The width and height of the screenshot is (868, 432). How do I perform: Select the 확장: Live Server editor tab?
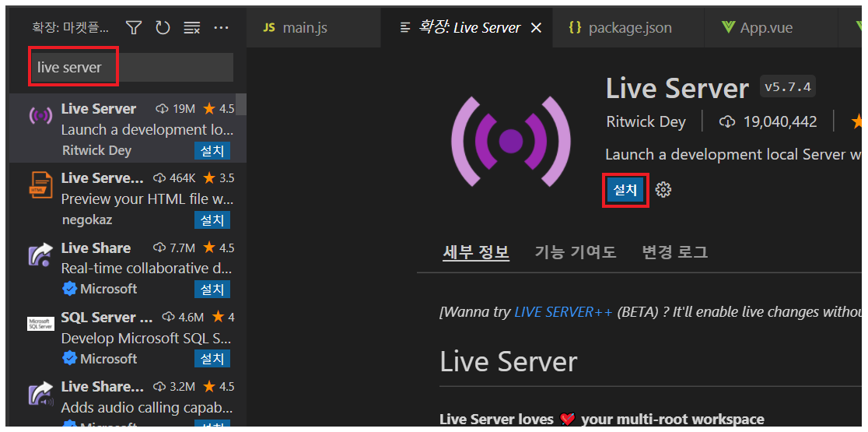(467, 28)
